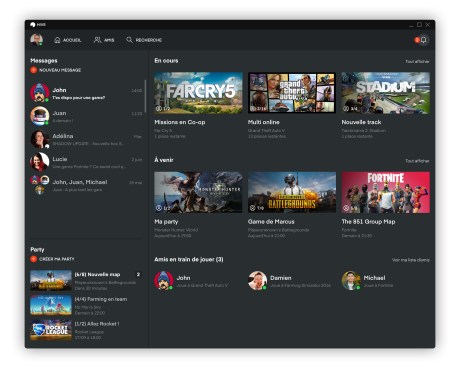Open John's message conversation

click(x=87, y=93)
